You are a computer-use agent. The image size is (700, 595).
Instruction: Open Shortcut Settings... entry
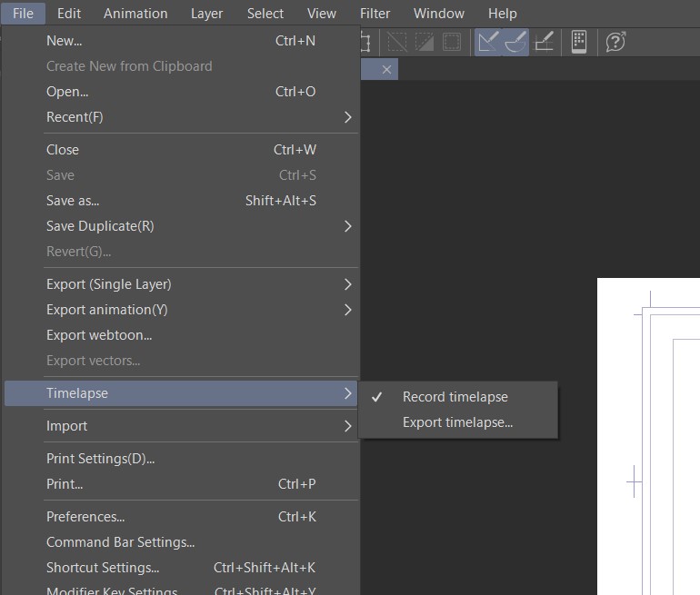click(x=180, y=568)
